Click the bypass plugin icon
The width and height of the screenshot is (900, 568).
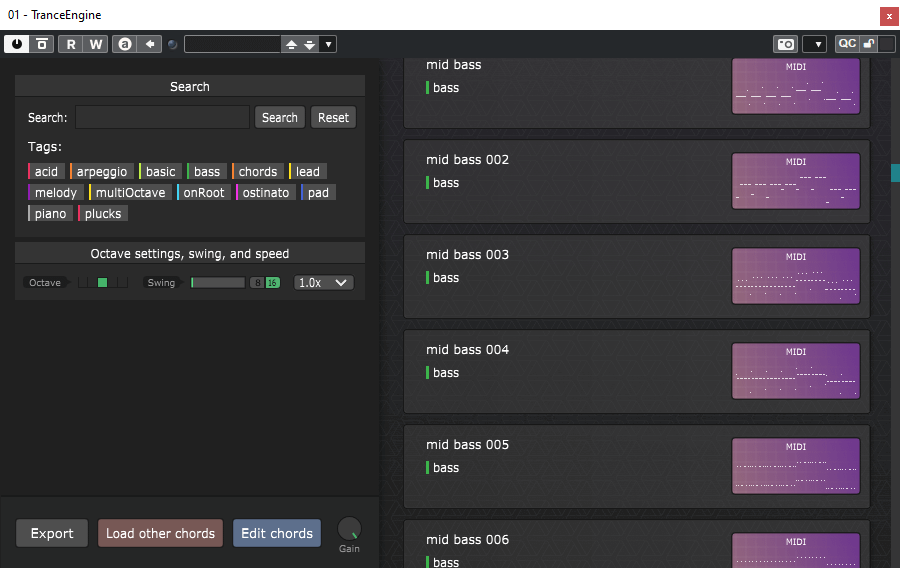click(42, 44)
